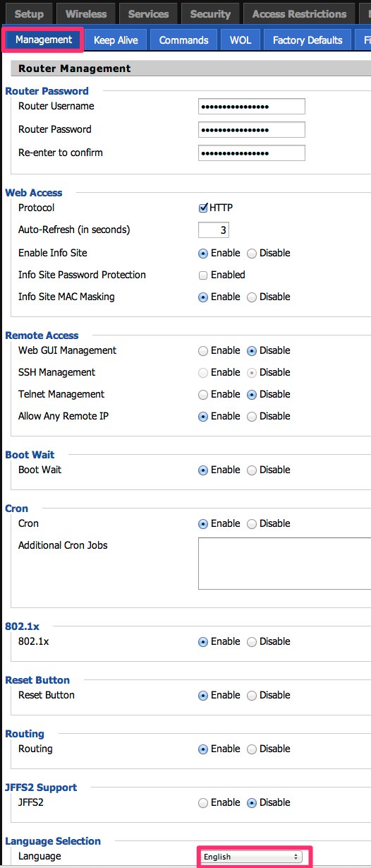Check Info Site Password Protection Enabled box
Image resolution: width=371 pixels, height=868 pixels.
click(x=203, y=275)
